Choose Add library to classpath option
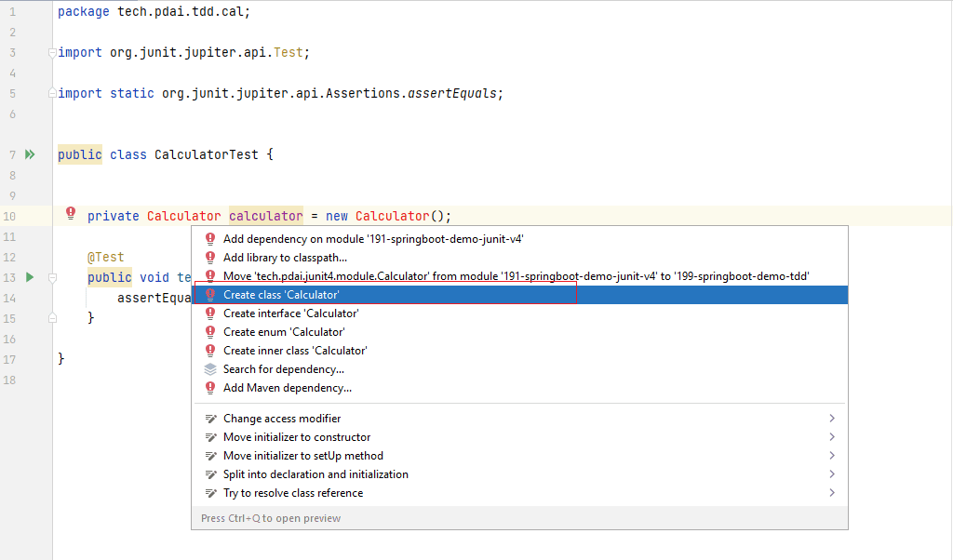 (285, 258)
